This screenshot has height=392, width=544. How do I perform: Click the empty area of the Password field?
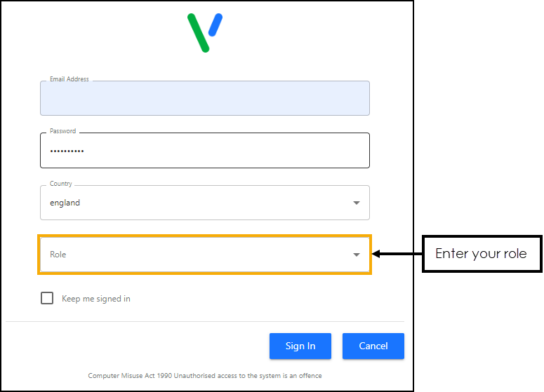[225, 151]
